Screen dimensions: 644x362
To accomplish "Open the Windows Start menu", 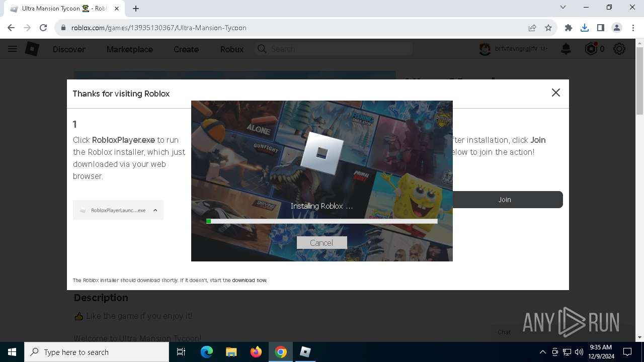I will pyautogui.click(x=12, y=352).
